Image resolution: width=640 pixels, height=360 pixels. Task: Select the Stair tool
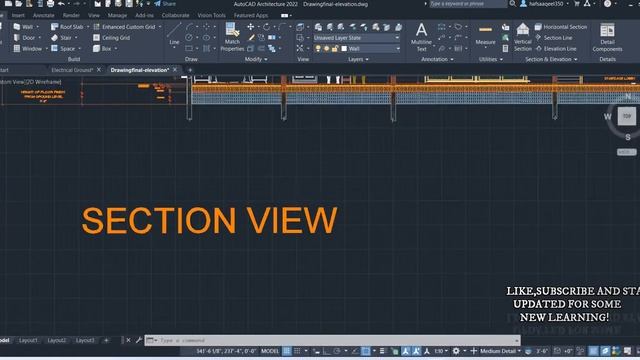62,38
